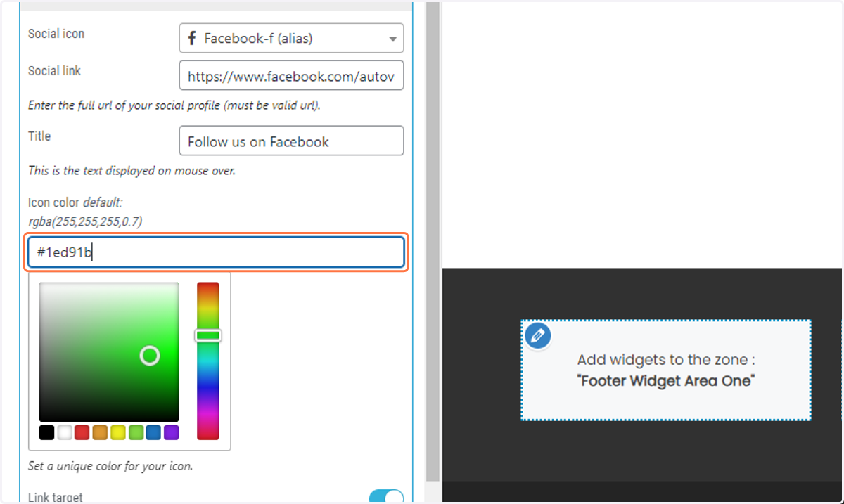844x504 pixels.
Task: Click the Footer Widget Area One placeholder
Action: tap(666, 370)
